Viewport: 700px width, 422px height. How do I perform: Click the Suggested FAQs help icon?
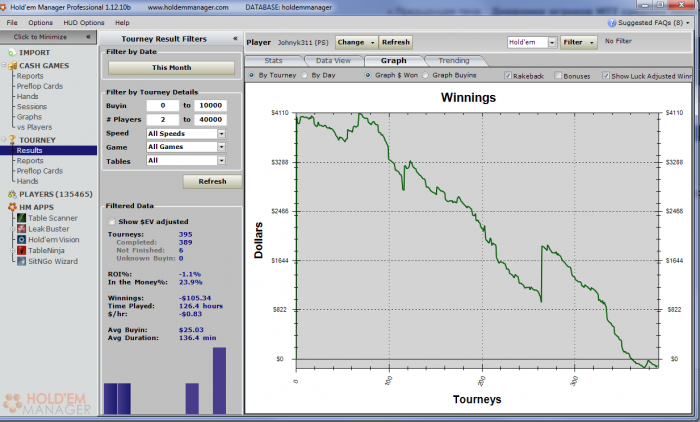612,23
